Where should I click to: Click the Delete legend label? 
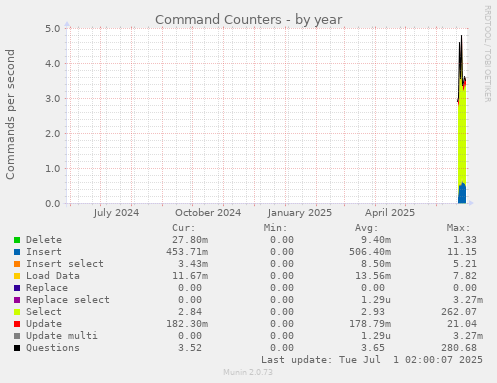pyautogui.click(x=44, y=240)
